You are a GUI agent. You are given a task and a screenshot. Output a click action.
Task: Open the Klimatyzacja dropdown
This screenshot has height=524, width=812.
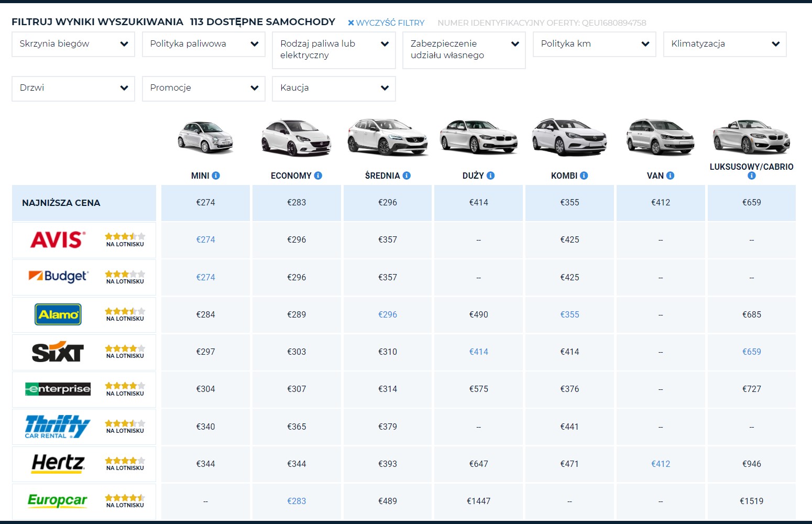tap(725, 44)
